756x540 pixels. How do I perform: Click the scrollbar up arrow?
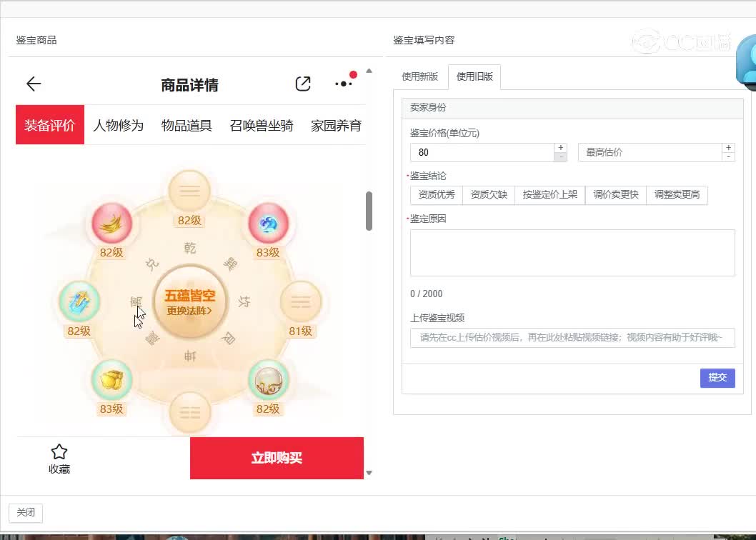coord(369,71)
